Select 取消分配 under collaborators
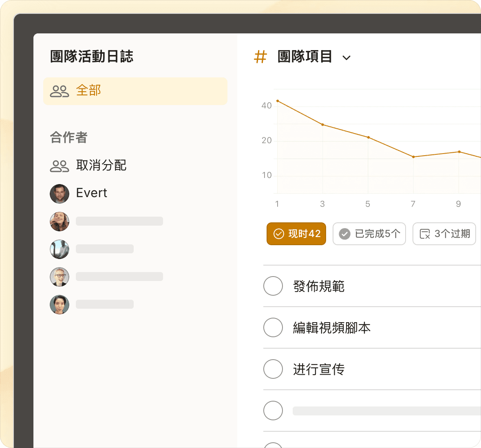Screen dimensions: 481x448 tap(101, 165)
